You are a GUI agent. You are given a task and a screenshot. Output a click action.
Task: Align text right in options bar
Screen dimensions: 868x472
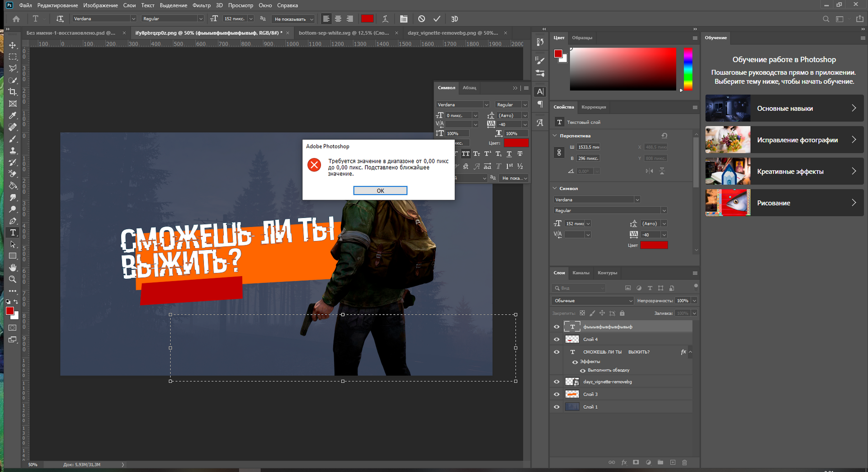[x=349, y=19]
